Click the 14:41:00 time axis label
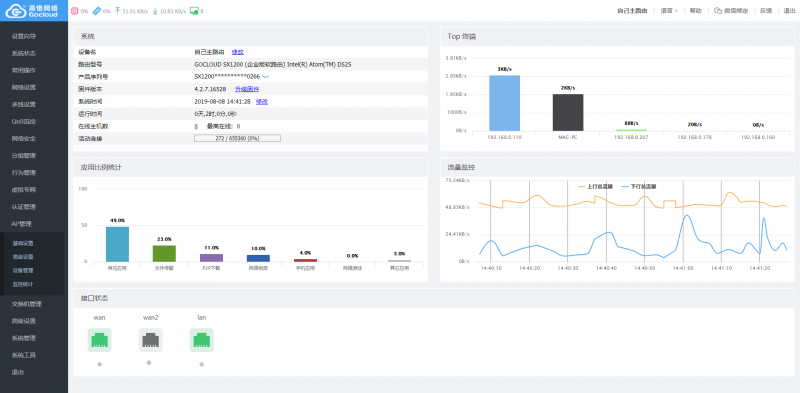 click(683, 267)
